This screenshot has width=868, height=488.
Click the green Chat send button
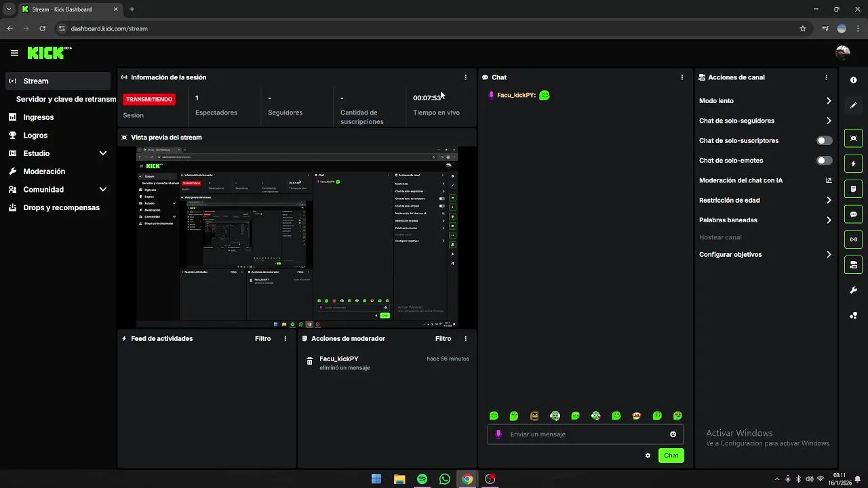671,455
